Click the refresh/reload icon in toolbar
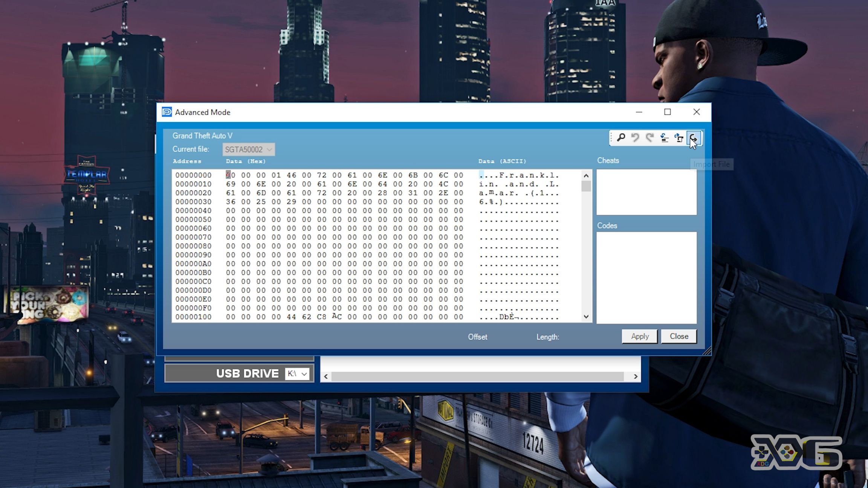Screen dimensions: 868x488 coord(649,138)
